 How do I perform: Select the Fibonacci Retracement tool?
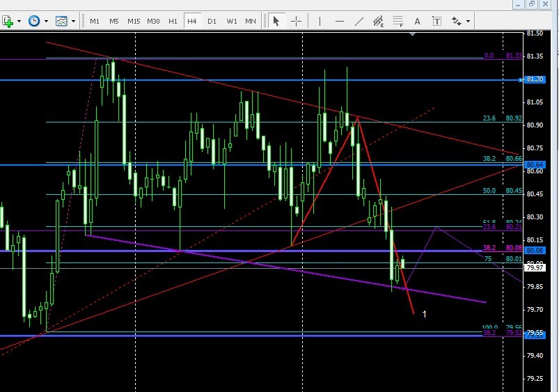tap(398, 22)
